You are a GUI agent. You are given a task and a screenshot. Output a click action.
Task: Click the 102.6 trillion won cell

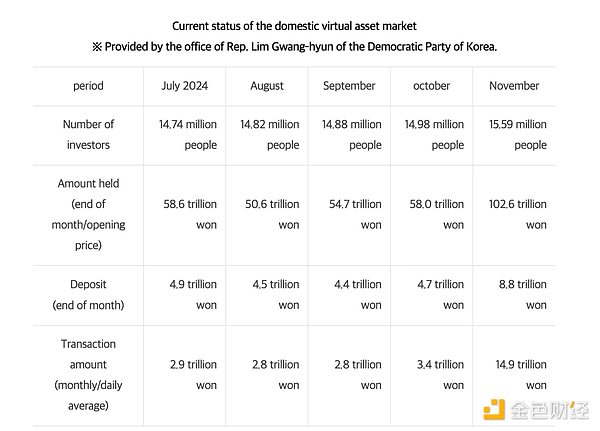(516, 214)
